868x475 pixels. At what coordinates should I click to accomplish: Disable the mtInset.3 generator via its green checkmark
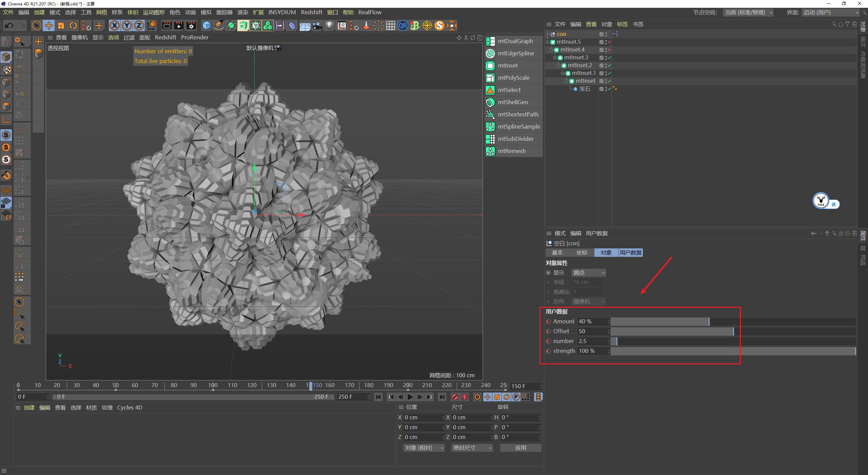[609, 58]
